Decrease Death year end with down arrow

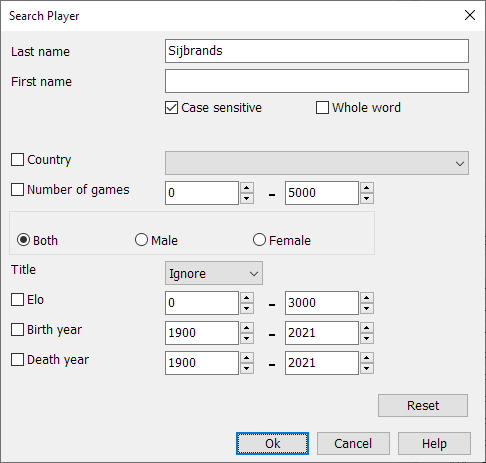[x=367, y=368]
